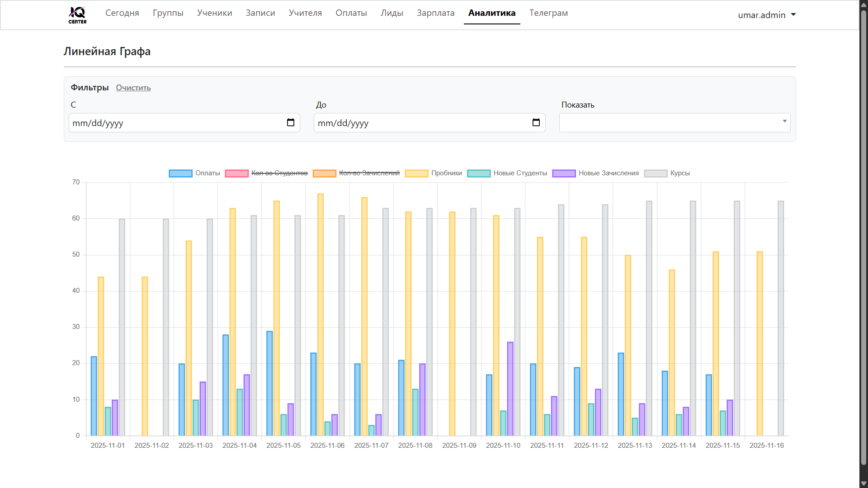Click scrollbar up arrow at top right
This screenshot has width=868, height=488.
[863, 4]
